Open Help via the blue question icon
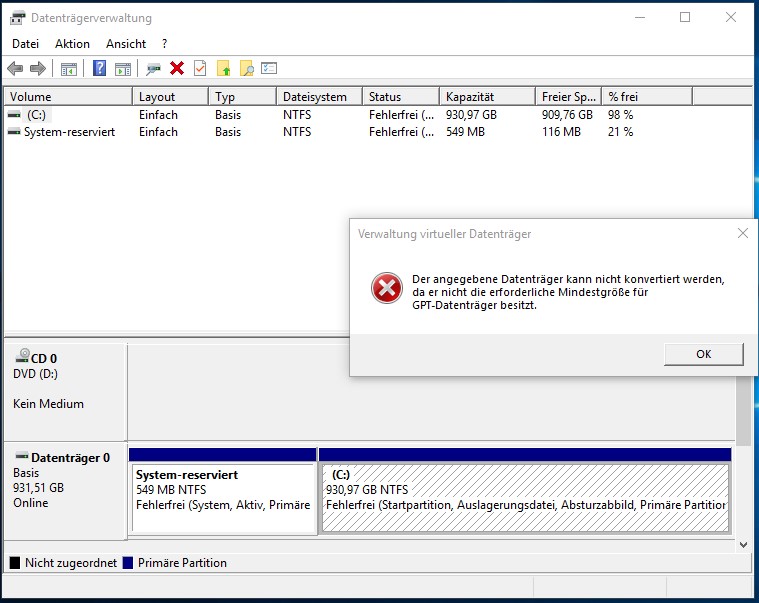759x603 pixels. 99,68
